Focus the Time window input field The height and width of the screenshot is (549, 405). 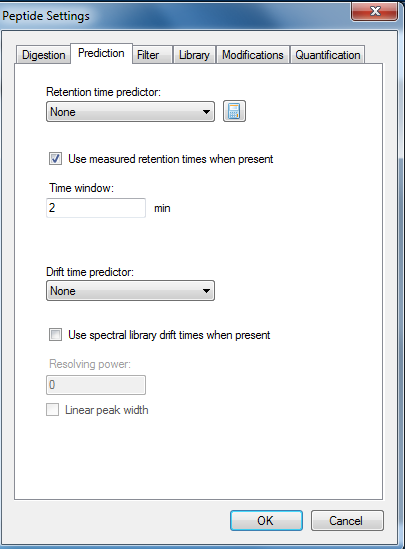click(x=96, y=208)
